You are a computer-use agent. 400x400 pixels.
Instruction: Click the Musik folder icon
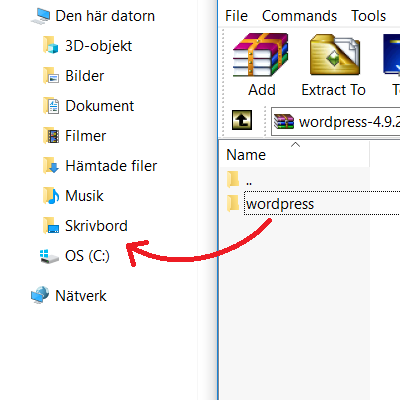click(51, 196)
